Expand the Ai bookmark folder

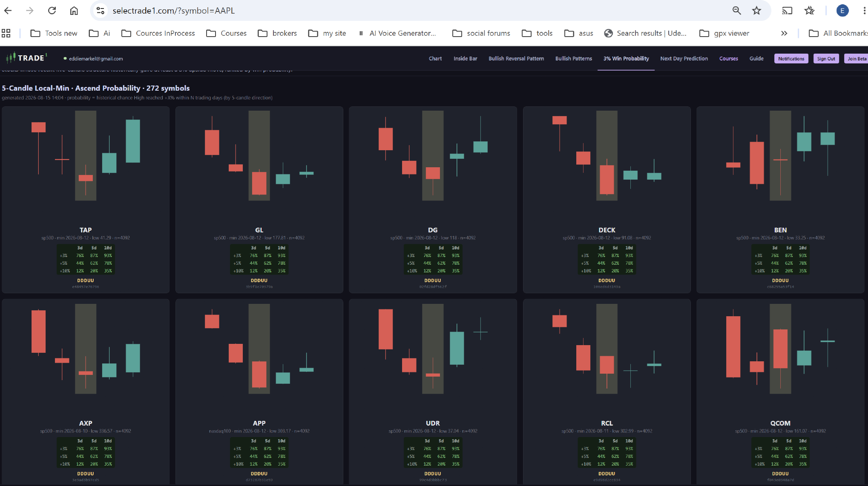coord(99,33)
